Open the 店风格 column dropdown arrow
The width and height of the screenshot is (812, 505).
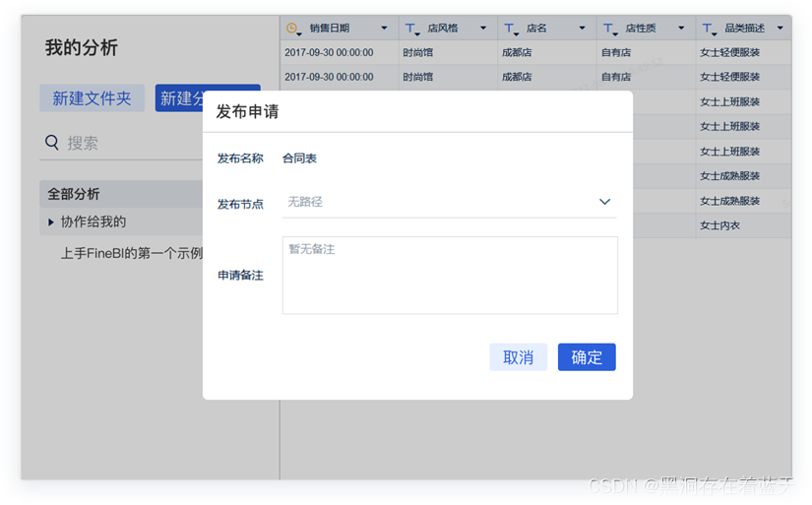tap(482, 28)
